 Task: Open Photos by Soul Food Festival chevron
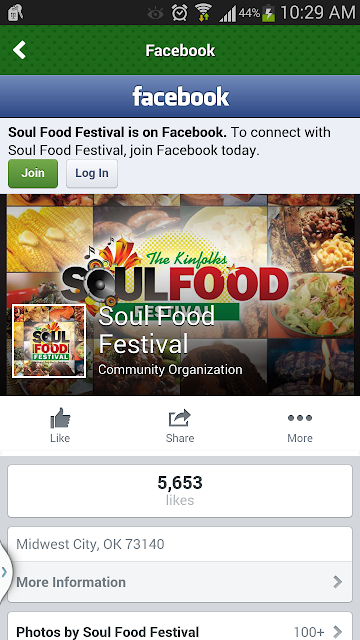pyautogui.click(x=338, y=632)
